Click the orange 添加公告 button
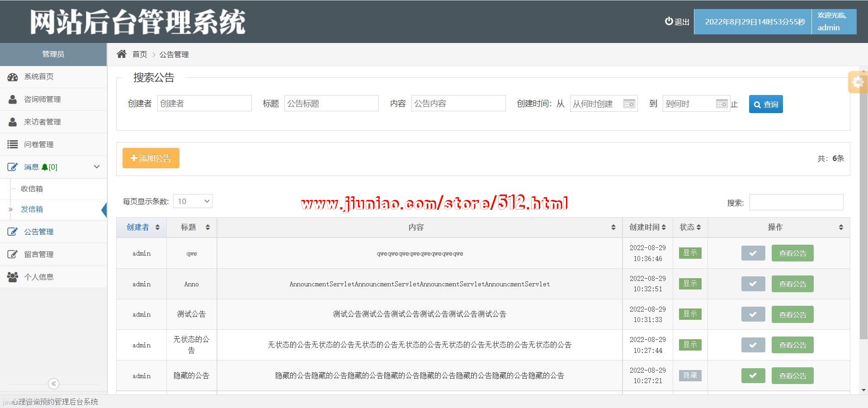 tap(151, 158)
